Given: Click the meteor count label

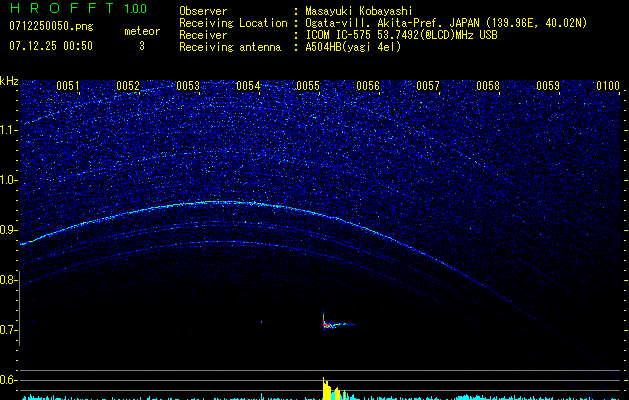Looking at the screenshot, I should click(142, 31).
